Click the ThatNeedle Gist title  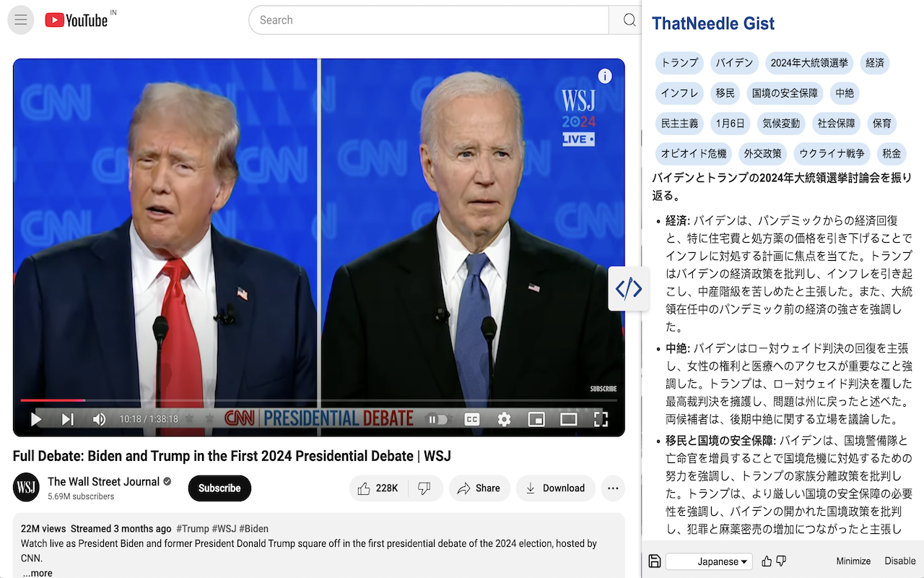click(x=713, y=23)
